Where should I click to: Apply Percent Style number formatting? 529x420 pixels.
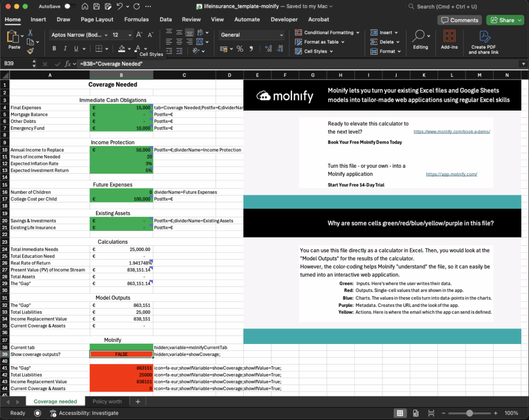click(240, 49)
